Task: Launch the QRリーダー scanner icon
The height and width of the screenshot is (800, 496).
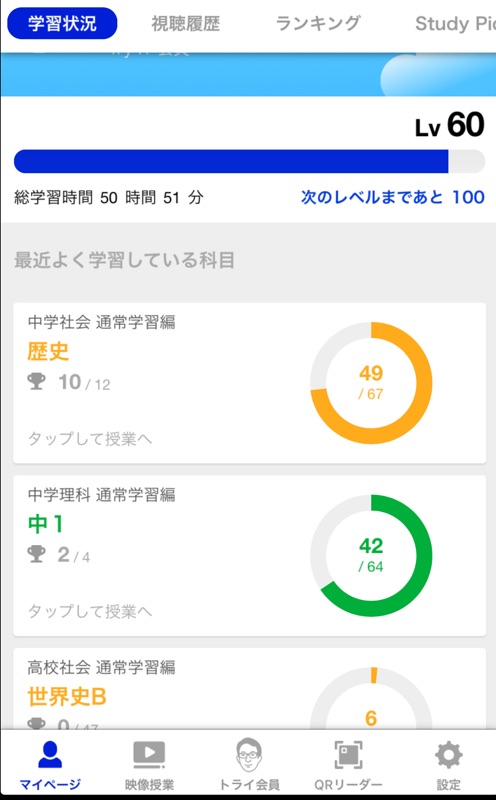Action: [348, 755]
